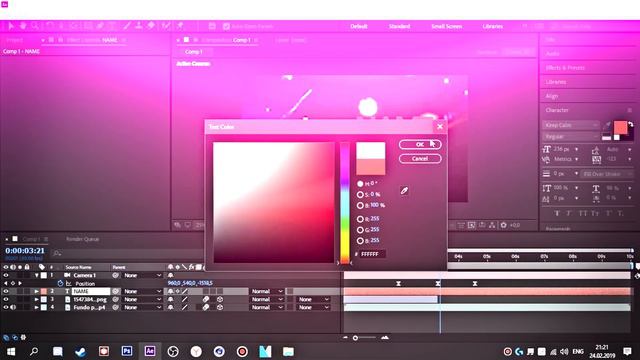This screenshot has height=360, width=640.
Task: Switch to Standard workspace
Action: point(399,27)
